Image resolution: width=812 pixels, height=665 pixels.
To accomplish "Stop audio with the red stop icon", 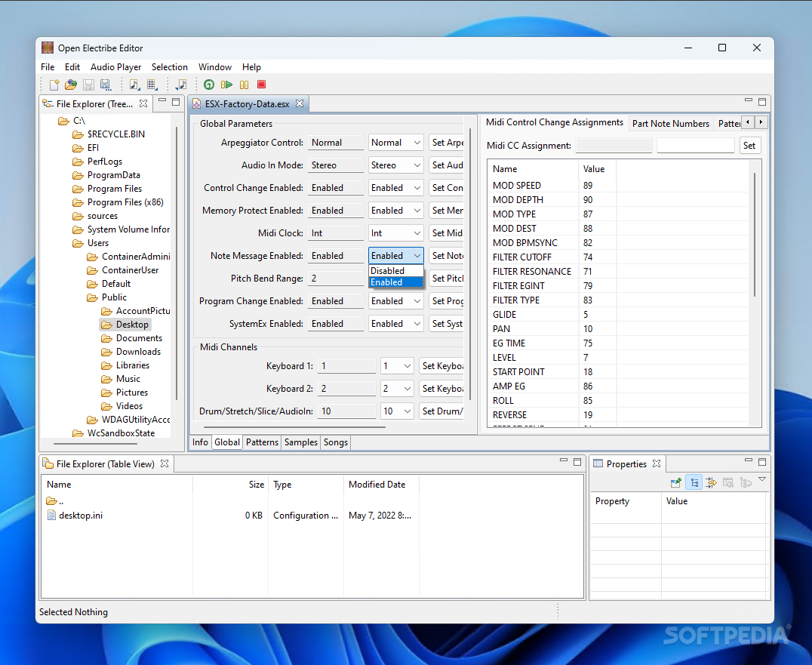I will tap(262, 85).
